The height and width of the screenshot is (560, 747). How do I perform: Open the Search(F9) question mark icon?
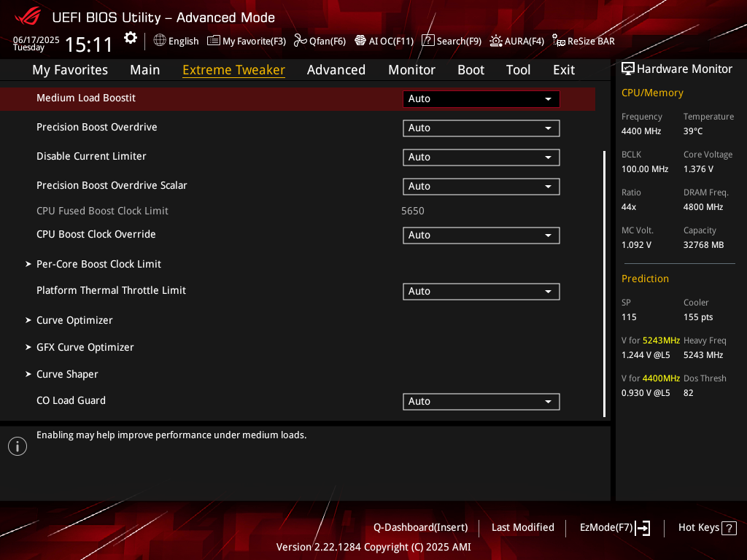point(427,41)
